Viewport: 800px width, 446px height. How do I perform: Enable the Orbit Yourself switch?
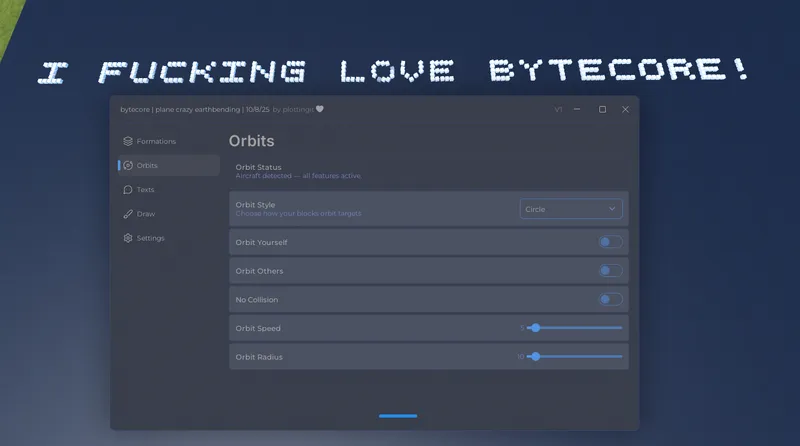click(x=610, y=242)
